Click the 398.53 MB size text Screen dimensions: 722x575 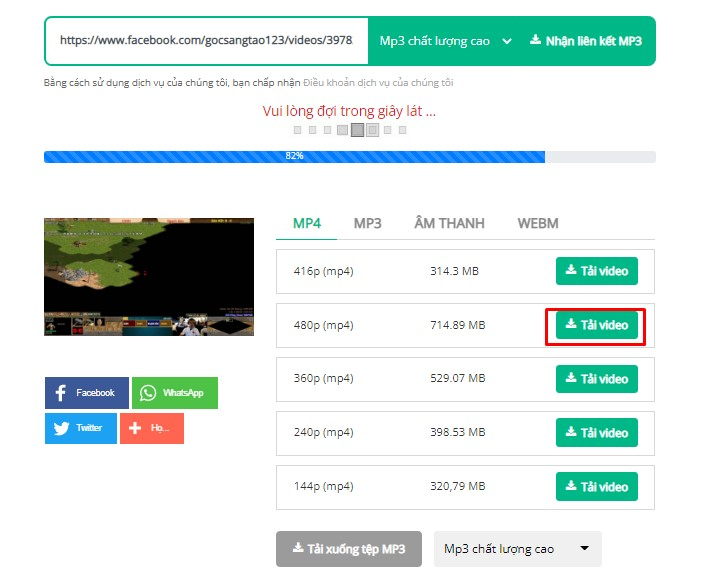point(458,432)
